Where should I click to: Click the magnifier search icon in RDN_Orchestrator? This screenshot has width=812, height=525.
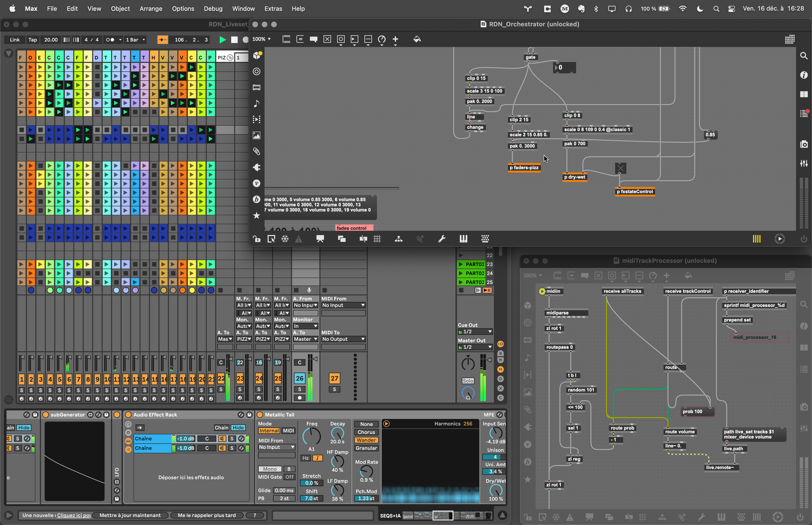tap(804, 55)
